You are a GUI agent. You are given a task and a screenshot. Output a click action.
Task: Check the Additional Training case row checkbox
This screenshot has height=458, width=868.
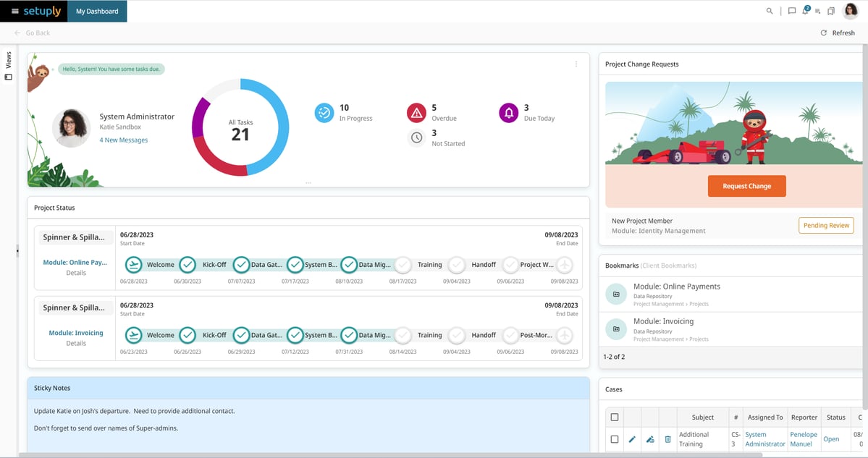(615, 439)
